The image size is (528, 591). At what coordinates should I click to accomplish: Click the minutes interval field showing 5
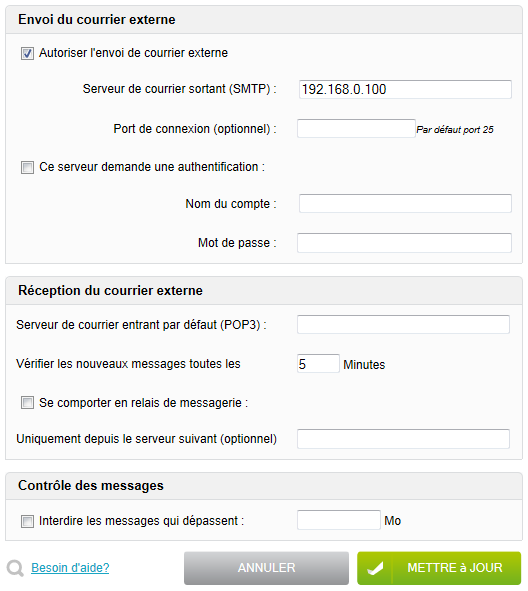pyautogui.click(x=318, y=364)
